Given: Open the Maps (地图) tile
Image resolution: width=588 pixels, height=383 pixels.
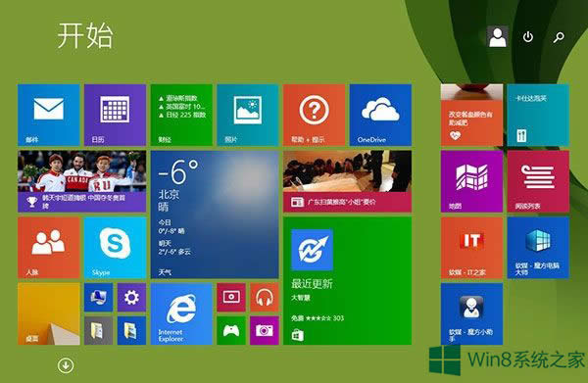Looking at the screenshot, I should tap(471, 181).
